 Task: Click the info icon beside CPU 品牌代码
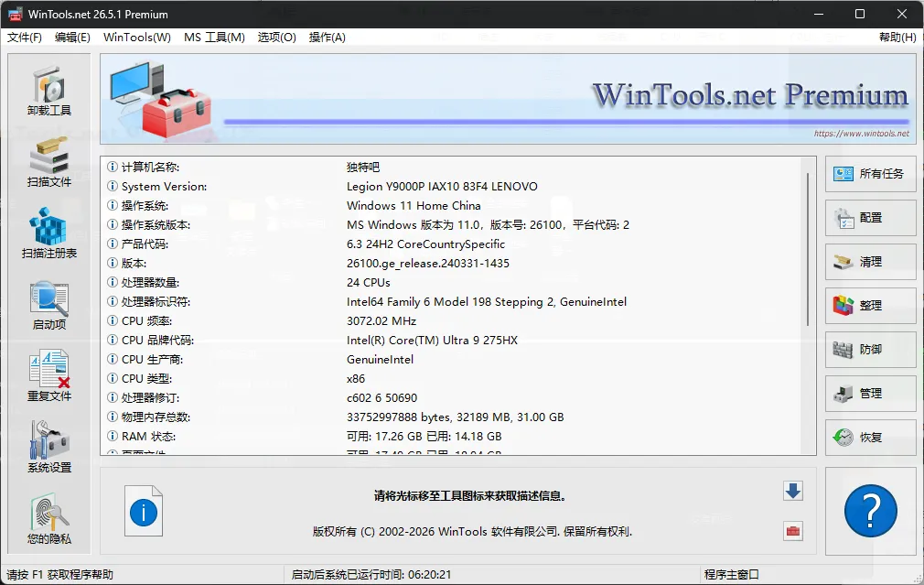coord(112,341)
